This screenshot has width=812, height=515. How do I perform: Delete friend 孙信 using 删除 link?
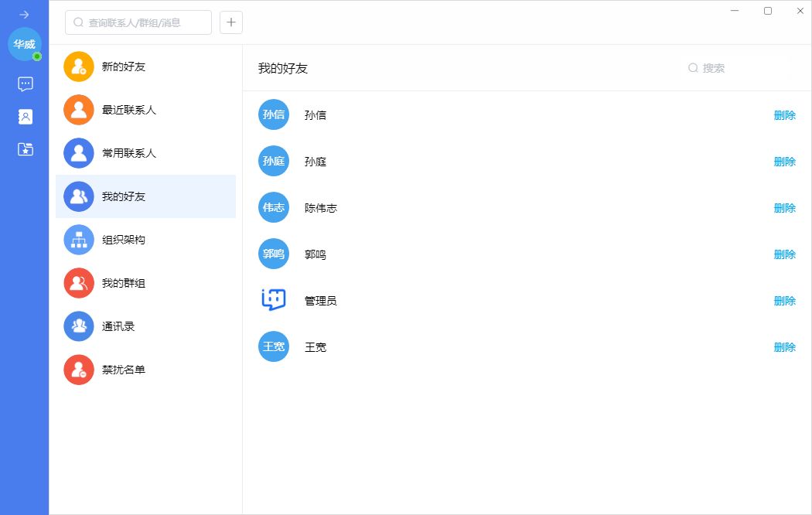(x=784, y=115)
